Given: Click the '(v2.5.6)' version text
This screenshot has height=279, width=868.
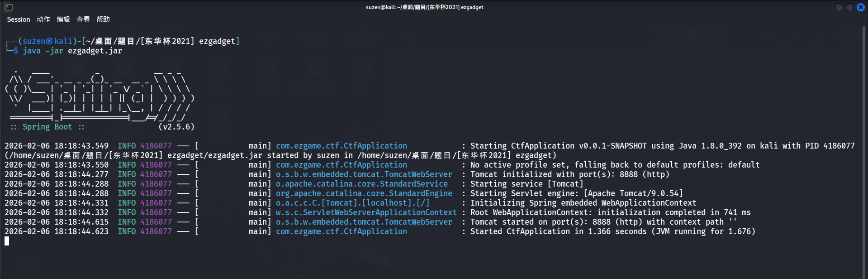Looking at the screenshot, I should pos(176,127).
